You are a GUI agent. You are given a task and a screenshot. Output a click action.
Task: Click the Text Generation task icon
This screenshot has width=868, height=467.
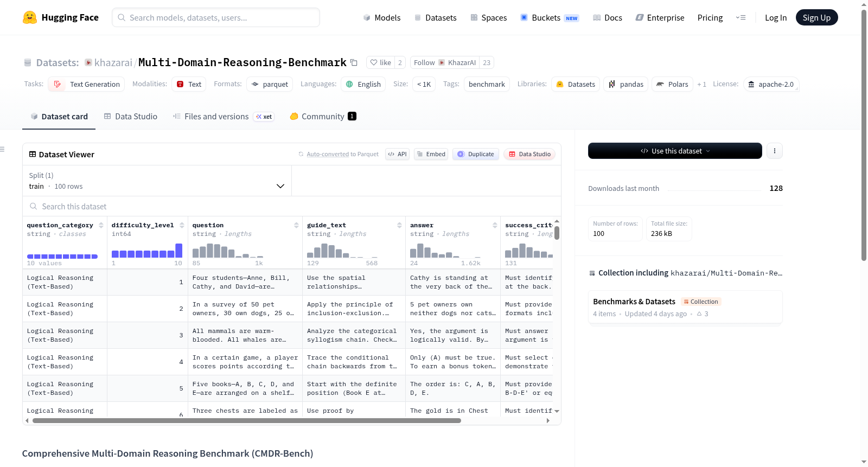pos(58,84)
